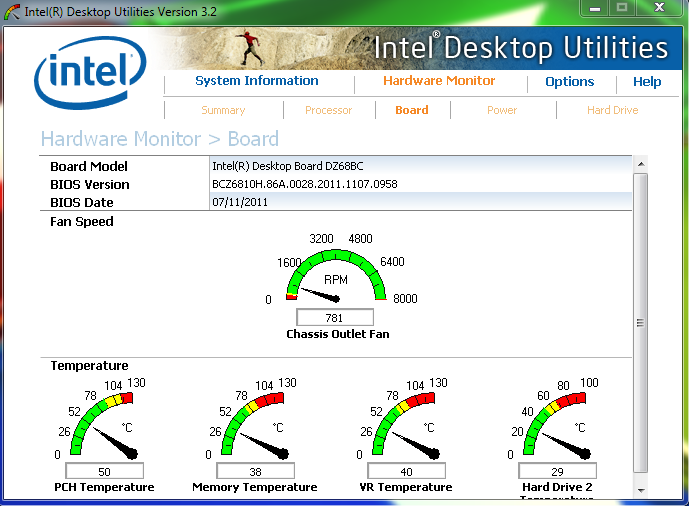The height and width of the screenshot is (506, 689).
Task: Click the Hardware Monitor > Board breadcrumb
Action: pos(160,139)
